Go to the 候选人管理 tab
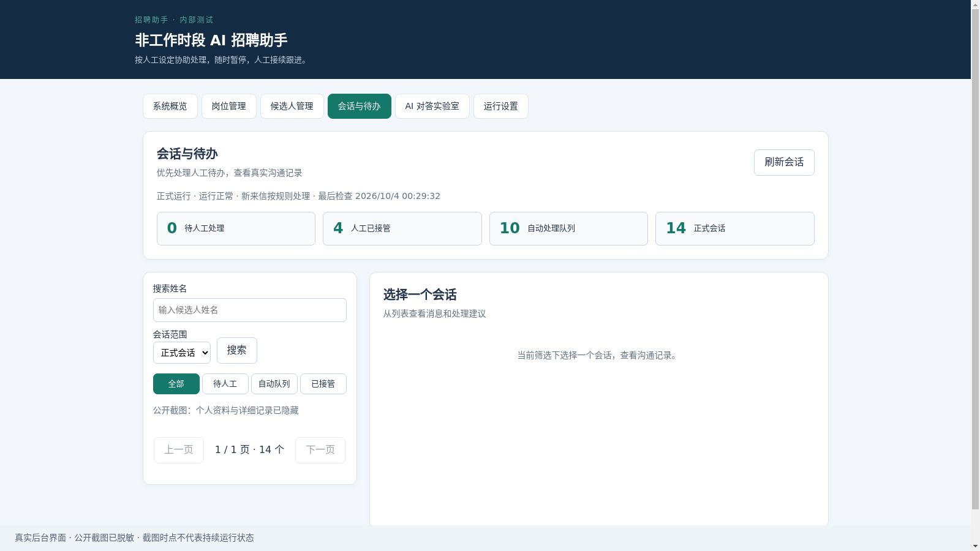 [x=292, y=106]
